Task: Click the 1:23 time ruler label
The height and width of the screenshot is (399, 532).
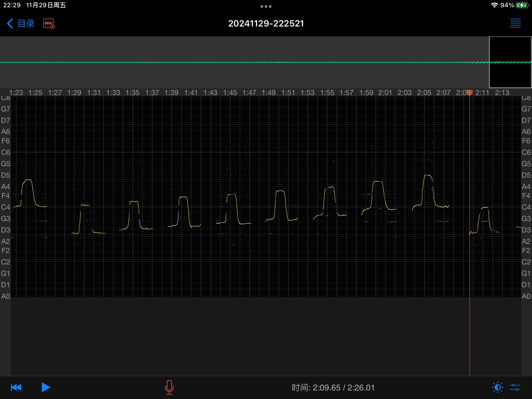Action: tap(16, 93)
